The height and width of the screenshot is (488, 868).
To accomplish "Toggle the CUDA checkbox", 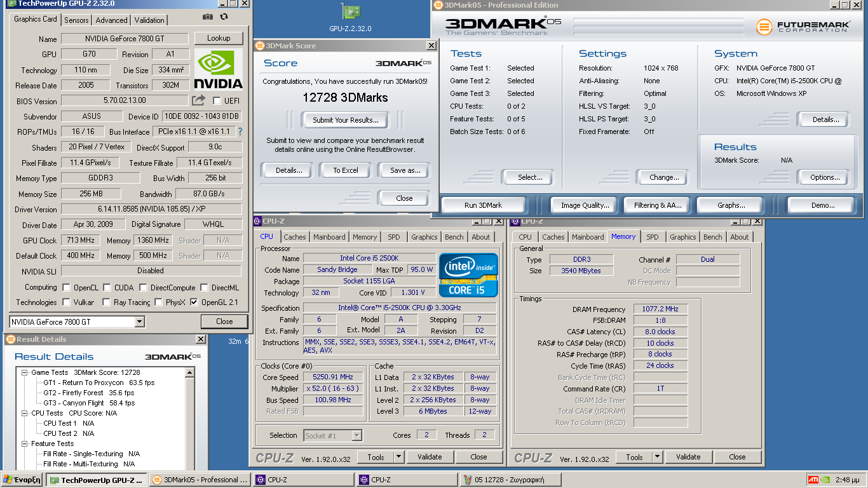I will tap(107, 287).
